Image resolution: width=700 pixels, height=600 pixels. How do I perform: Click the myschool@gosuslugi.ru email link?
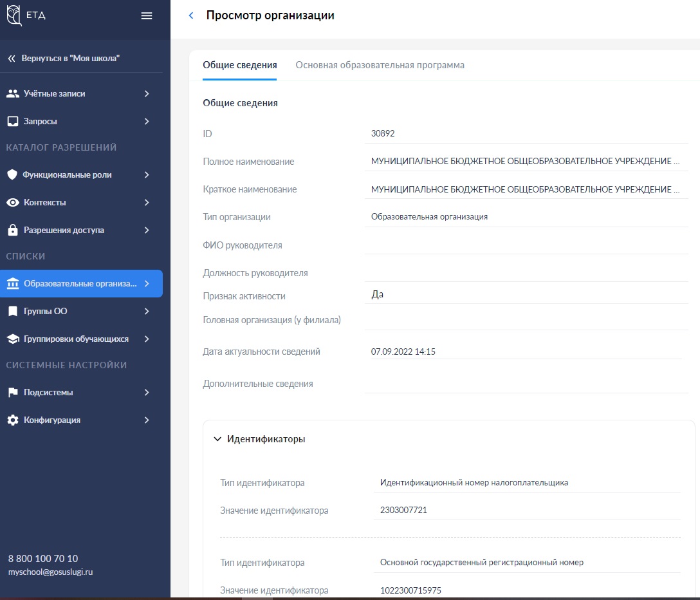50,572
